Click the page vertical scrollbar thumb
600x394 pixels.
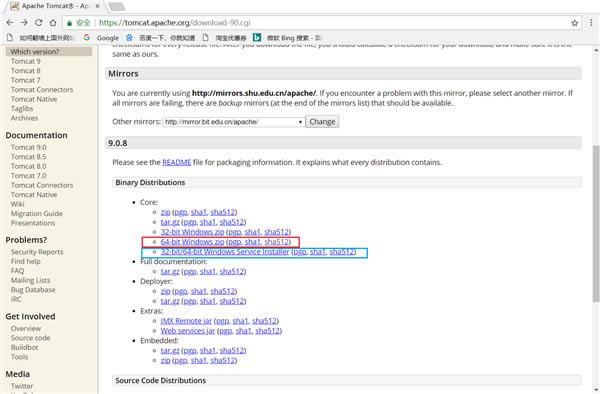point(596,223)
